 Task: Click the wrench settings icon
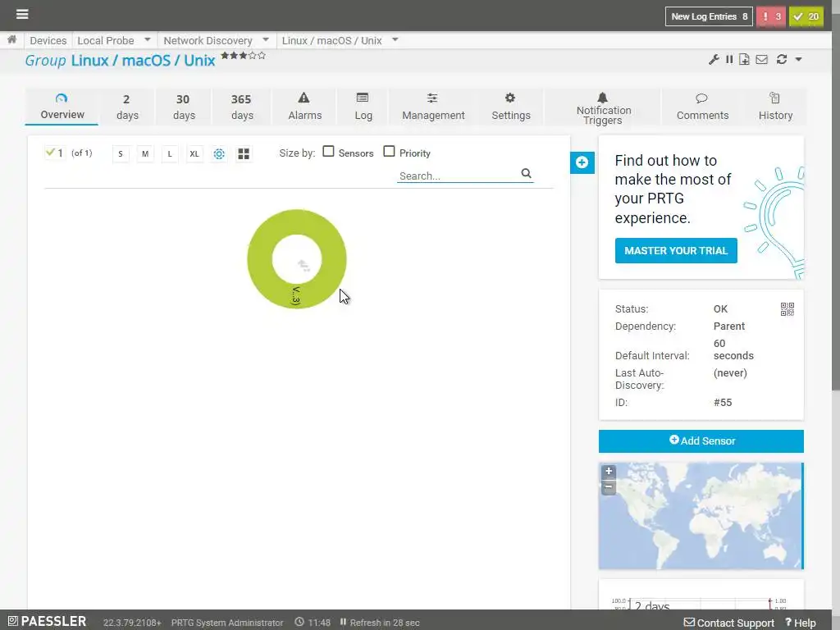[714, 59]
